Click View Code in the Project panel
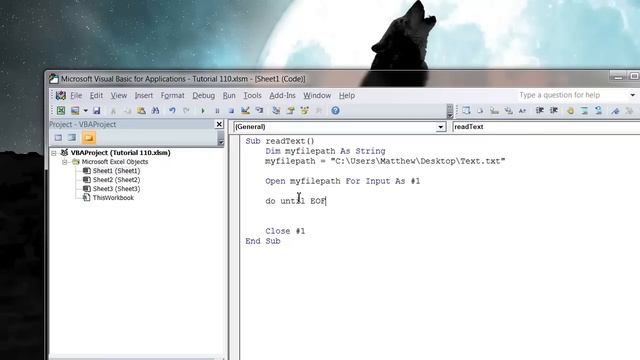 coord(58,138)
